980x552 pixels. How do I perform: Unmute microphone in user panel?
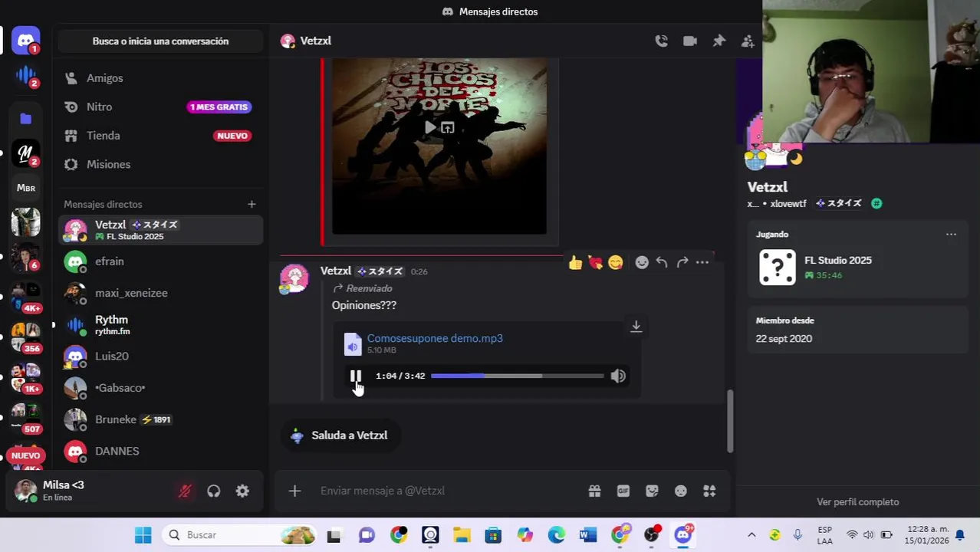pyautogui.click(x=185, y=491)
